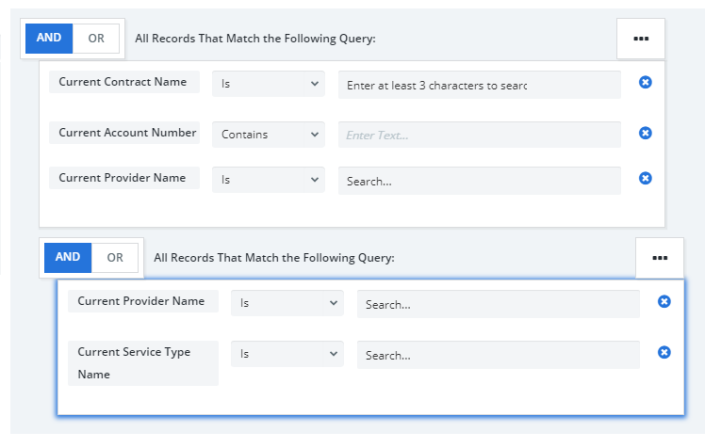
Task: Open the outer query group's ellipsis menu
Action: tap(641, 39)
